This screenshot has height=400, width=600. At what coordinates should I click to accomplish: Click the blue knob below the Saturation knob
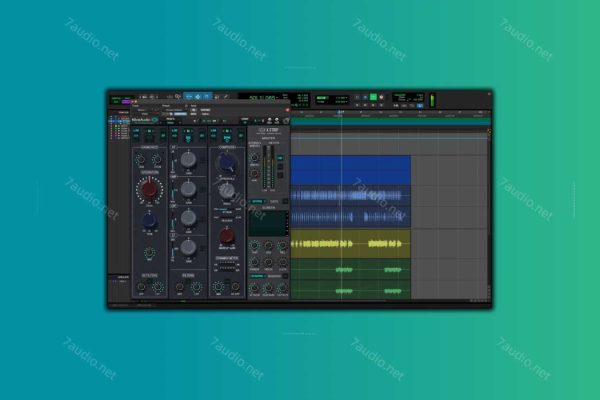click(150, 221)
